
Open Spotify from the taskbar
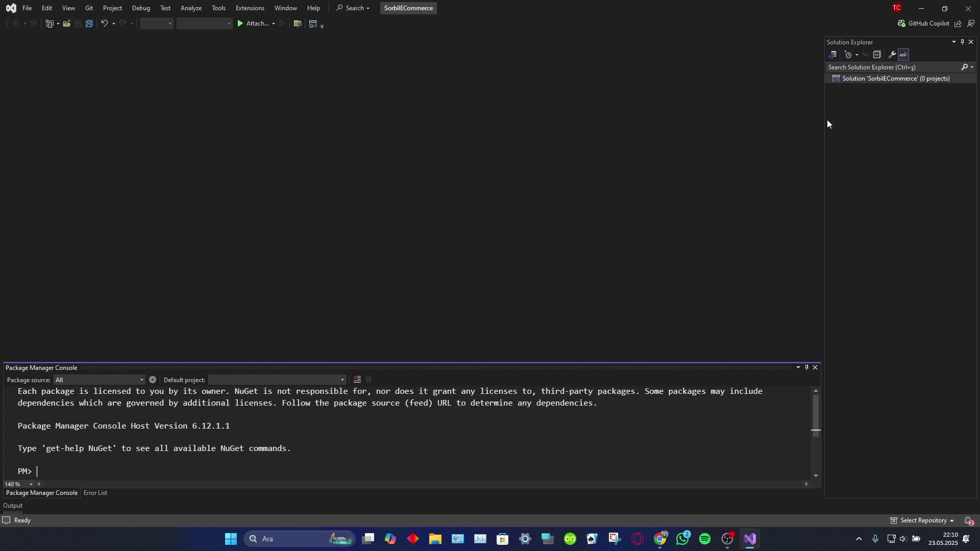705,539
